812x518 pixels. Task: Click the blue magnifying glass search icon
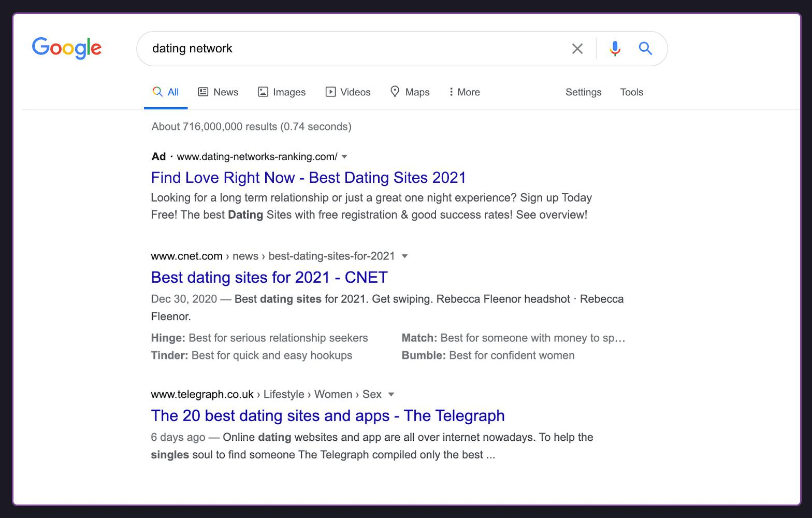645,49
